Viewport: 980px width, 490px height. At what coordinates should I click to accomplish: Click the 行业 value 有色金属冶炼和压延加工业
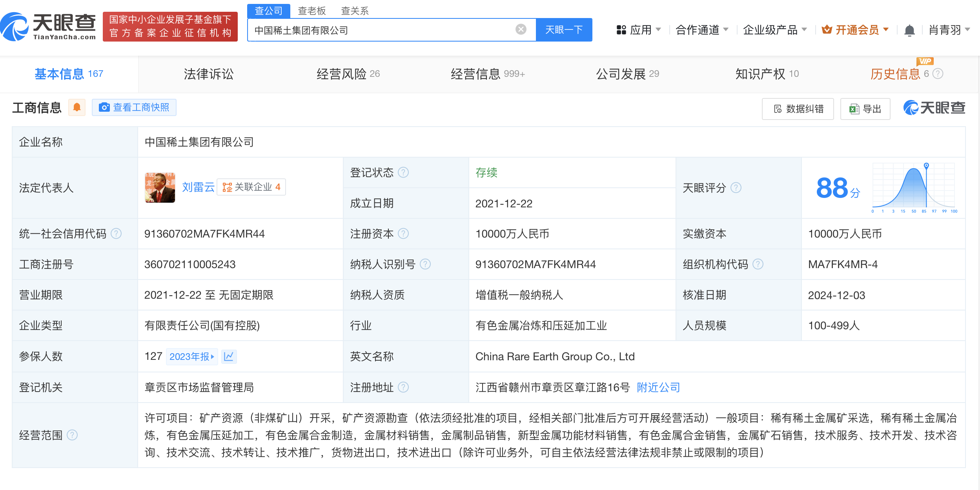coord(541,326)
